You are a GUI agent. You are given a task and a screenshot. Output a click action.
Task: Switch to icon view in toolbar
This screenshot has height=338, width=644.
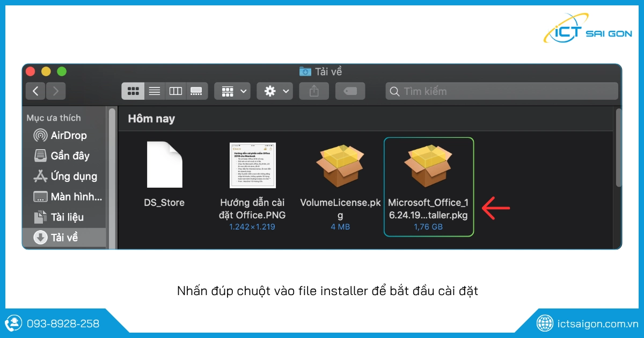(x=133, y=91)
